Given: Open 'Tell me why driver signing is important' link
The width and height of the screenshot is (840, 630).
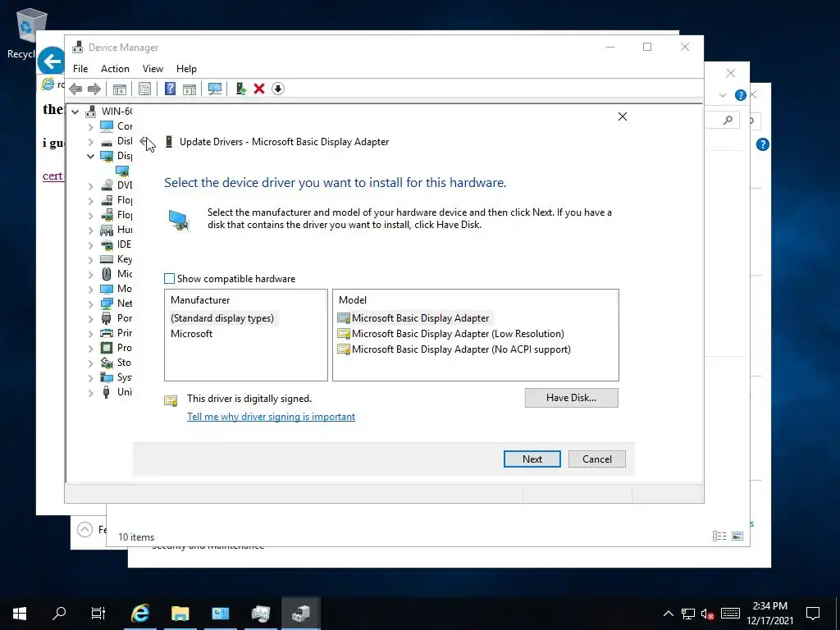Looking at the screenshot, I should [271, 417].
